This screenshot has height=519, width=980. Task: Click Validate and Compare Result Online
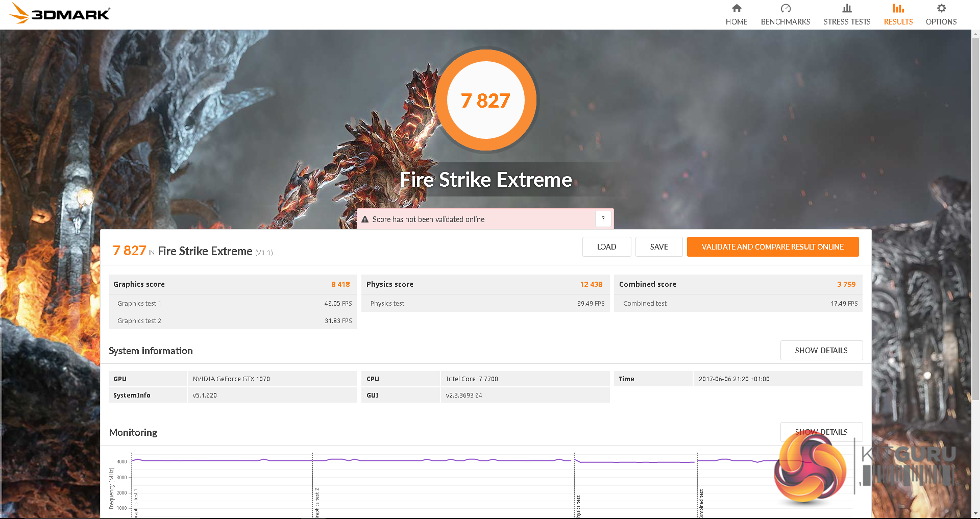[772, 247]
